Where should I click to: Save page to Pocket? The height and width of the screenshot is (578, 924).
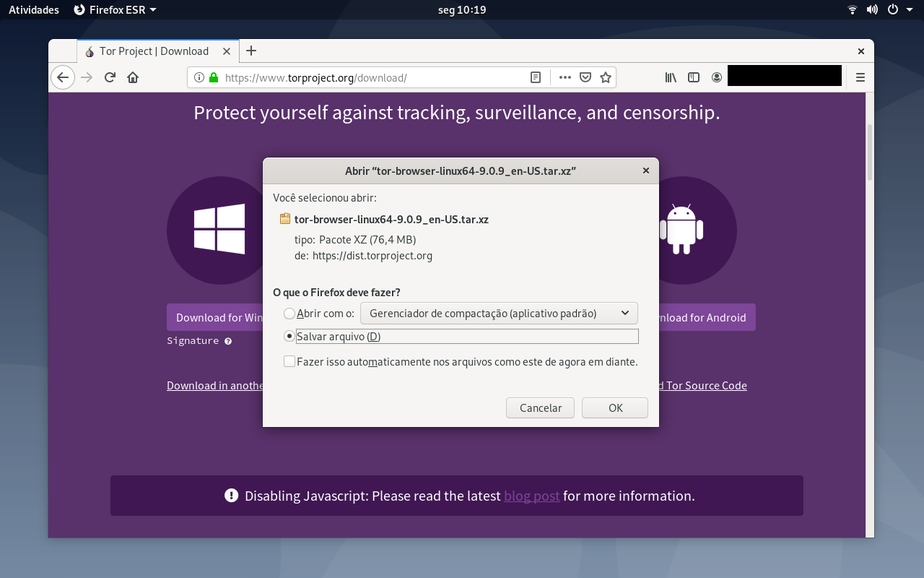tap(586, 77)
